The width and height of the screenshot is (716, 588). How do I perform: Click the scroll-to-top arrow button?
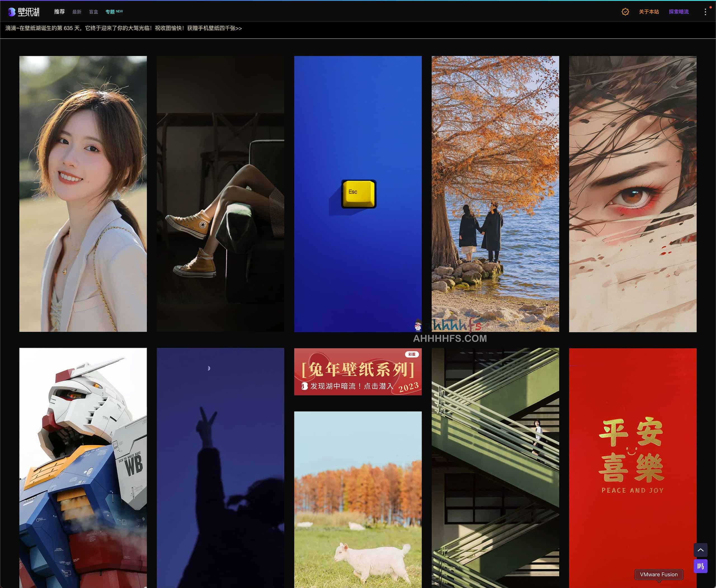coord(700,550)
